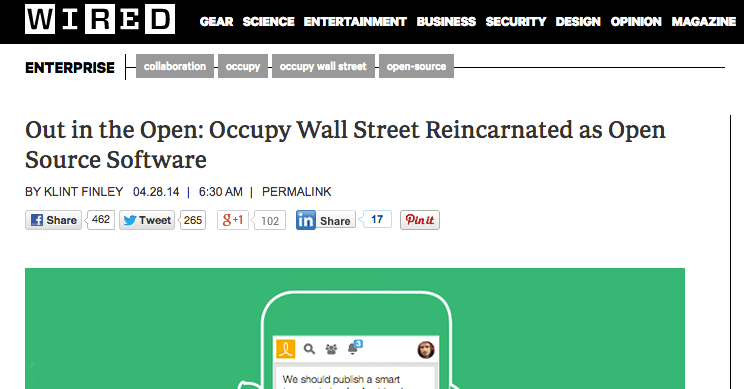Open the green article hero image

coord(355,328)
